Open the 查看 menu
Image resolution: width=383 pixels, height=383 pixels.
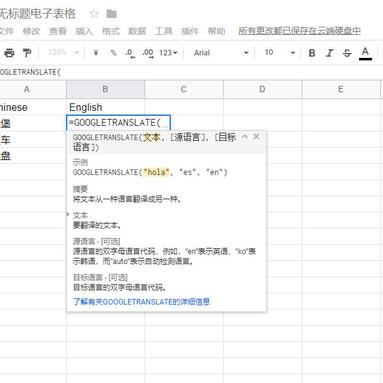click(58, 31)
